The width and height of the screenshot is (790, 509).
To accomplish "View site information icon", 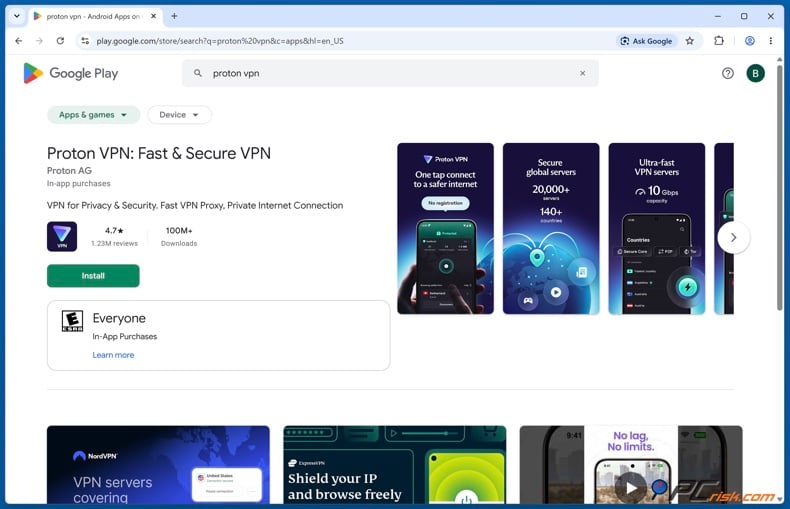I will (x=85, y=41).
